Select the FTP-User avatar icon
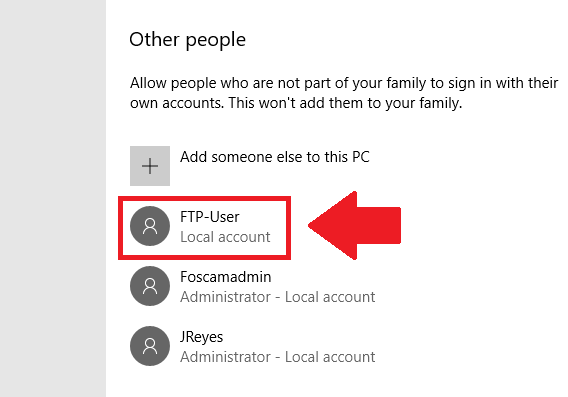Screen dimensions: 568x397 point(150,226)
